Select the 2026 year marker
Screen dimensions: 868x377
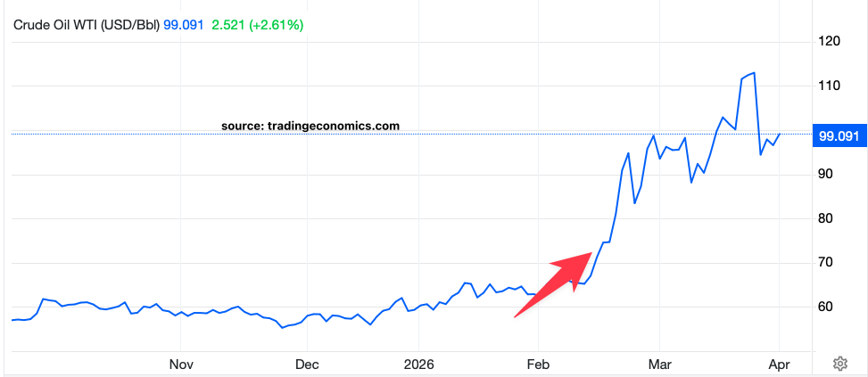(418, 364)
